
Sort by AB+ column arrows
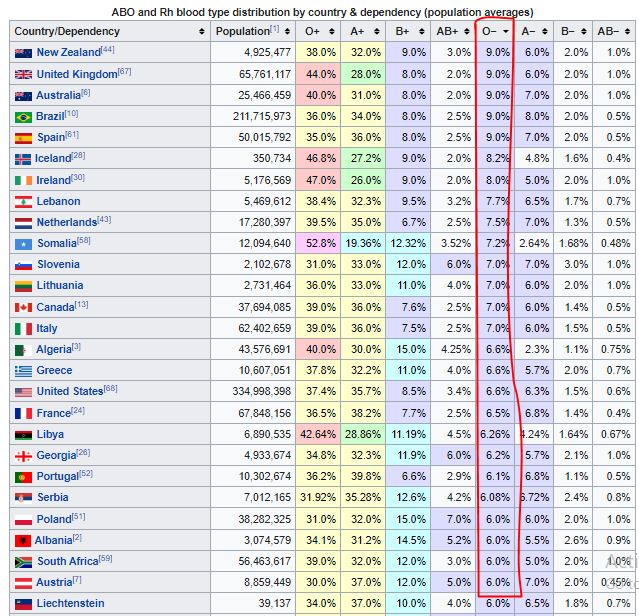pyautogui.click(x=467, y=31)
